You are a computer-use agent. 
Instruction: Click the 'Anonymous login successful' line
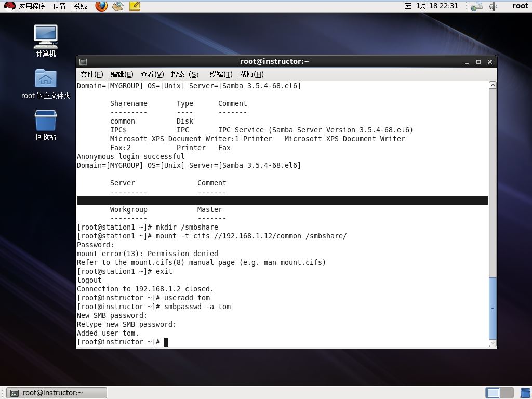point(130,157)
